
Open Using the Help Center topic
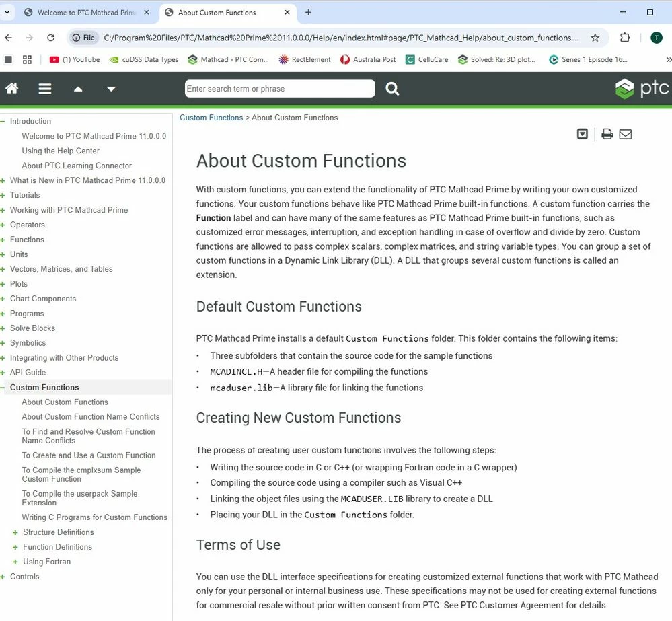pos(61,151)
